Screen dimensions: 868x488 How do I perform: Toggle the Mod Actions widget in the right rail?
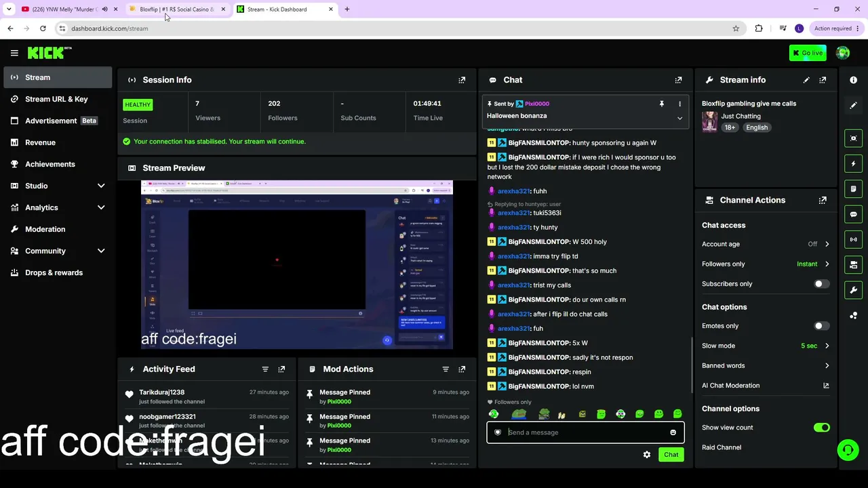click(853, 189)
